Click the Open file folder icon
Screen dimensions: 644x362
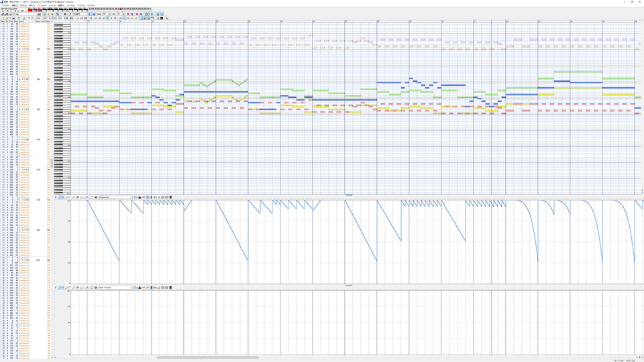tap(7, 18)
